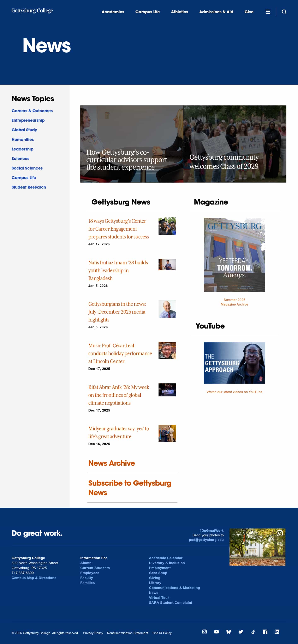This screenshot has height=644, width=298.
Task: Read 18 ways Career Engagement article
Action: [119, 229]
